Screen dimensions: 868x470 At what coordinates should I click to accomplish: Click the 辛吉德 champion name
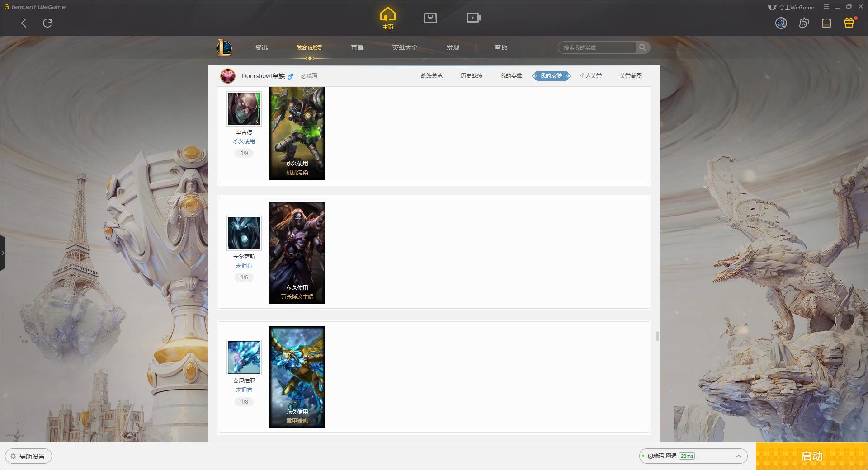pos(244,132)
